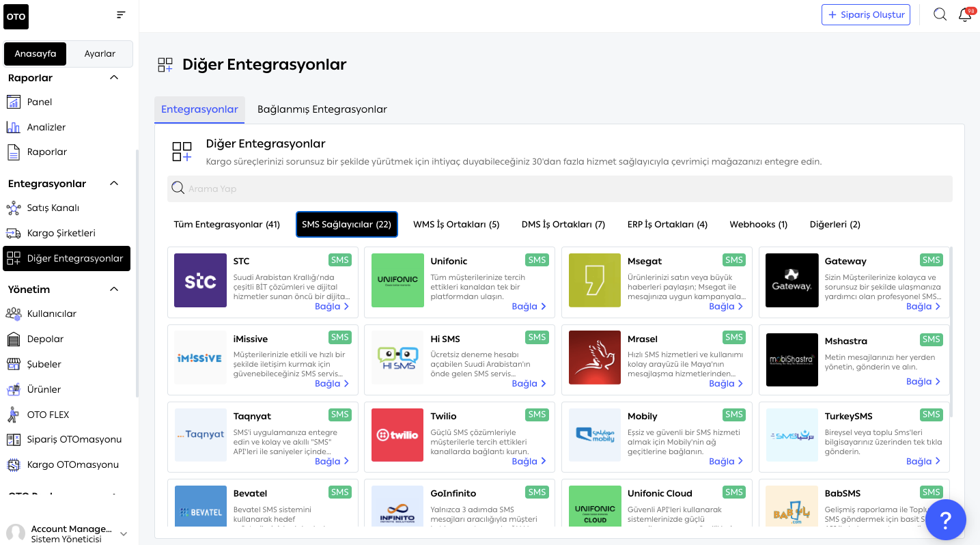Click Bağla link on Unifonic card
980x545 pixels.
point(529,307)
